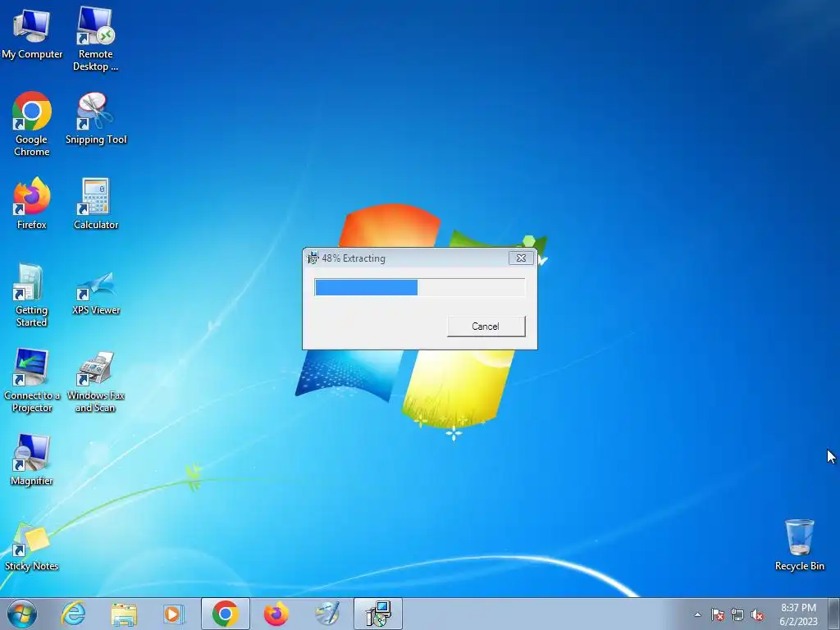This screenshot has width=840, height=630.
Task: Open Action Center flag tray icon
Action: pos(718,614)
